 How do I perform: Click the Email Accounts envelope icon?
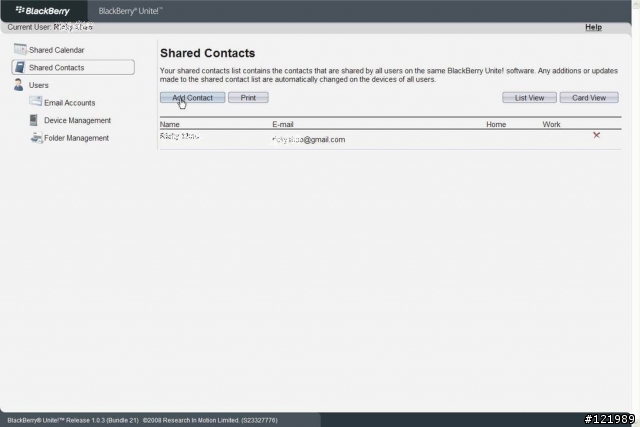(36, 102)
